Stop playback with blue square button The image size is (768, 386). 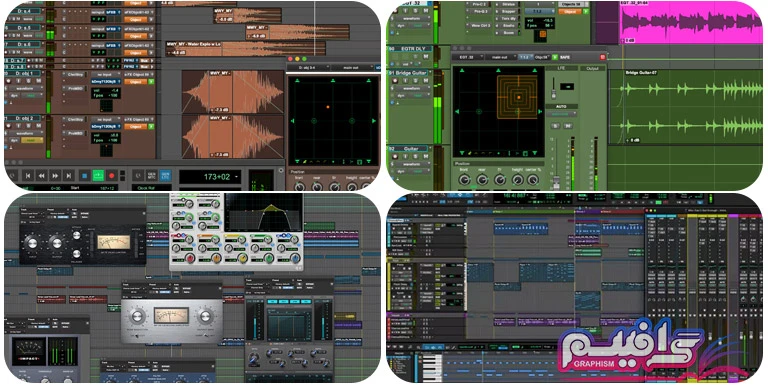[84, 175]
